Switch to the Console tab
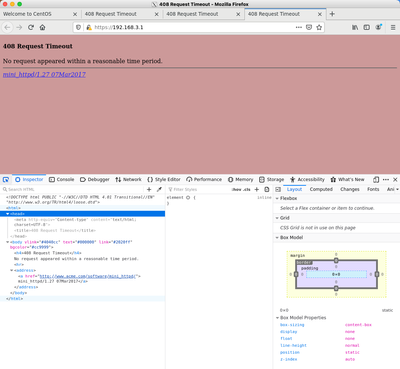This screenshot has height=369, width=400. pyautogui.click(x=62, y=180)
